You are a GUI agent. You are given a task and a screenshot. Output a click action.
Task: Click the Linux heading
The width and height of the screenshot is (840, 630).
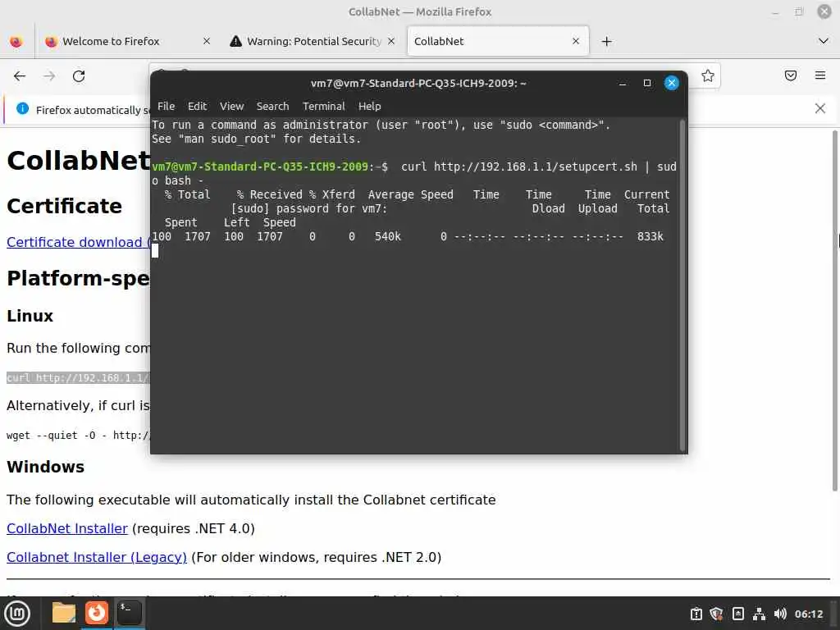tap(30, 316)
